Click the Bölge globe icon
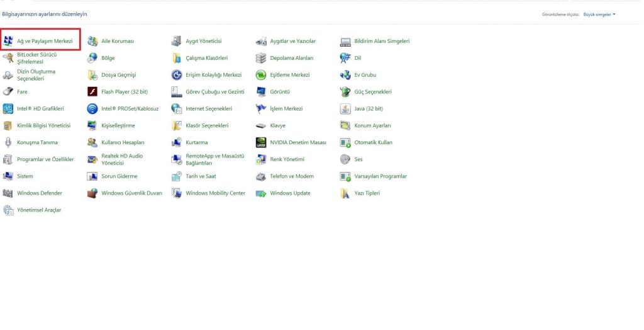644x330 pixels. (92, 58)
